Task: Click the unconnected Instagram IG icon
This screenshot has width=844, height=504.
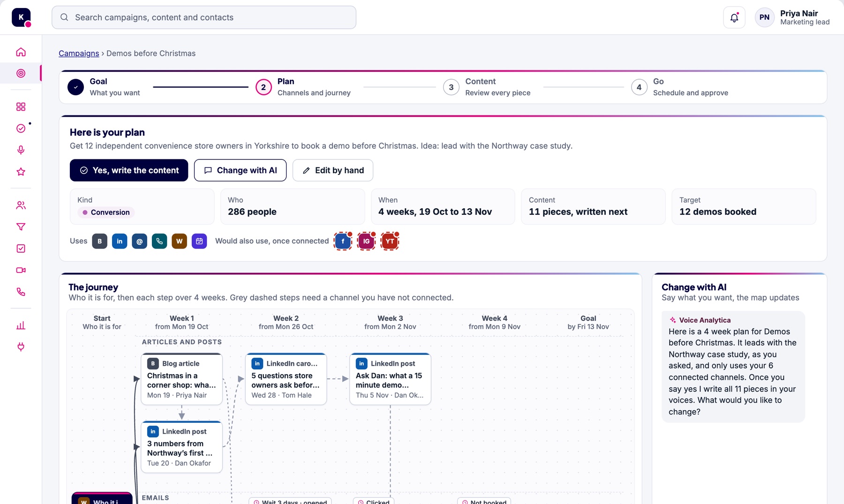Action: coord(366,241)
